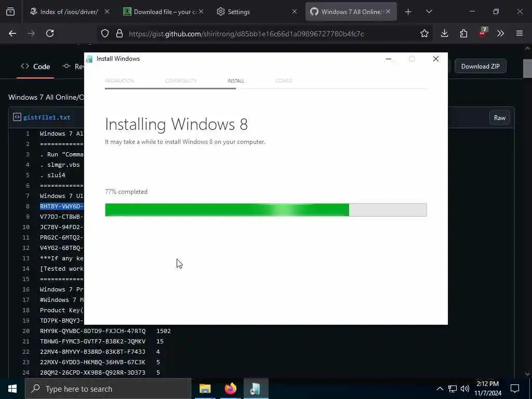
Task: Close the Download file tab
Action: tap(201, 11)
